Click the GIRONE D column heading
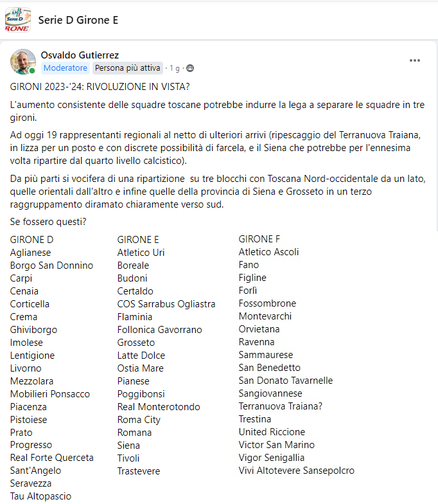This screenshot has height=504, width=438. [31, 240]
